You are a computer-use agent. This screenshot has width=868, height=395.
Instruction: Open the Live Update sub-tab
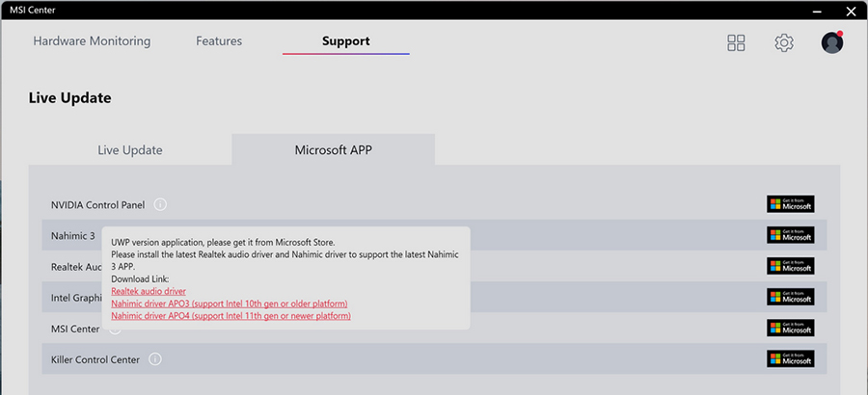pyautogui.click(x=130, y=150)
